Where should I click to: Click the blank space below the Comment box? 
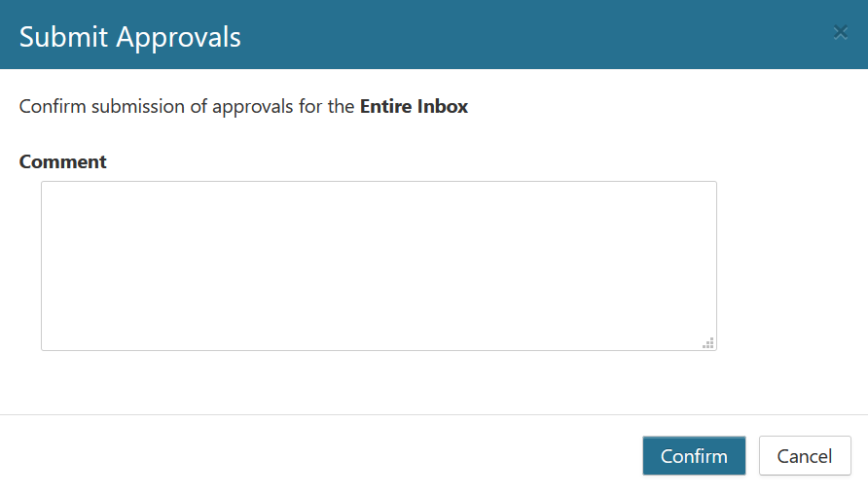[379, 383]
